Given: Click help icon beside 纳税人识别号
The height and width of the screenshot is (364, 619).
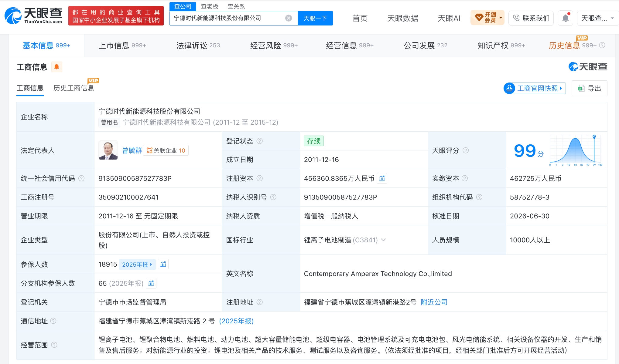Looking at the screenshot, I should coord(273,197).
